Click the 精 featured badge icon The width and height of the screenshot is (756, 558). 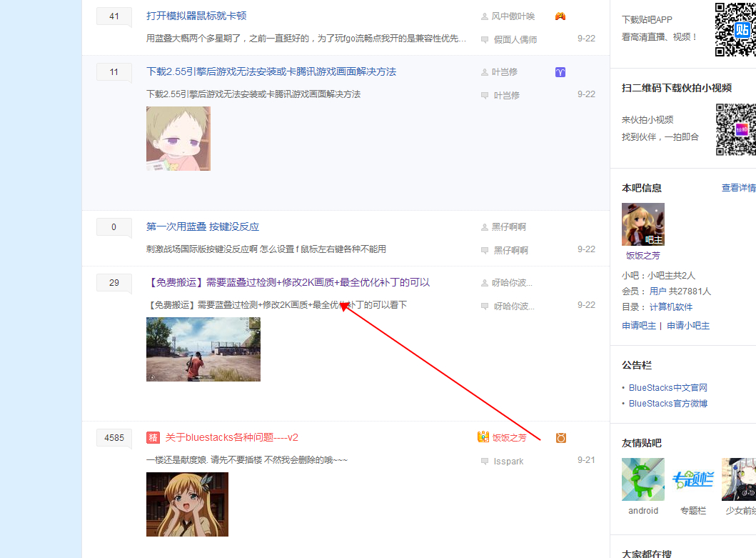153,438
